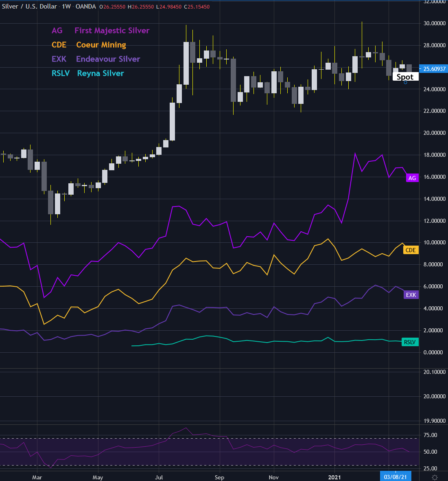Click the 03/08/21 date marker on time axis
This screenshot has width=448, height=481.
pyautogui.click(x=395, y=477)
